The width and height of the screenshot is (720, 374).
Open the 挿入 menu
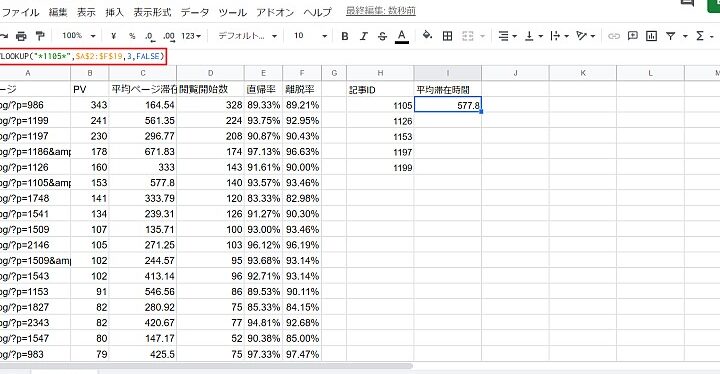(x=114, y=12)
